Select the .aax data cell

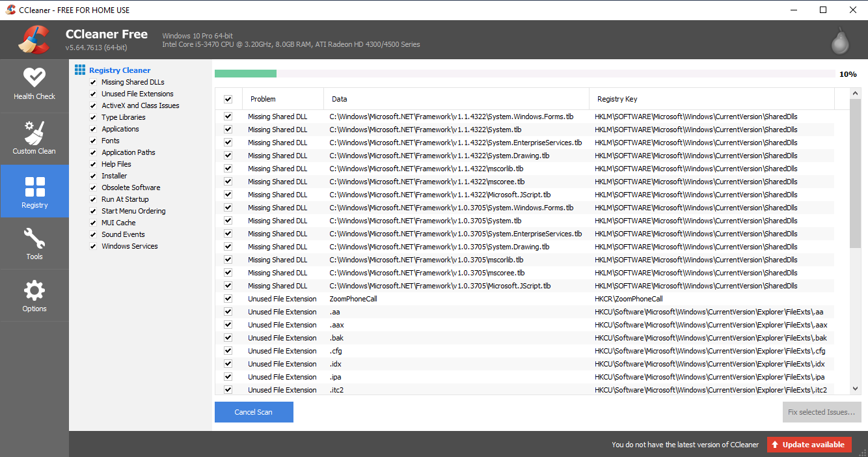click(336, 325)
